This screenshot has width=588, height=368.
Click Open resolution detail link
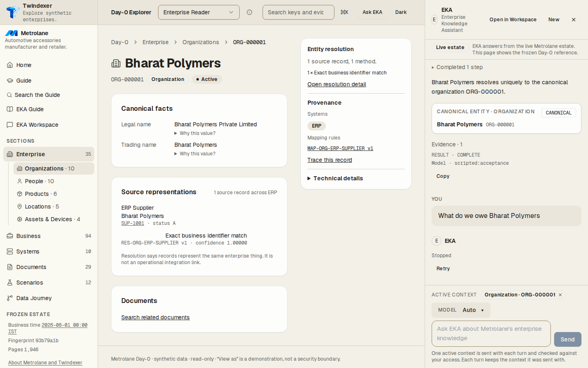click(x=336, y=84)
